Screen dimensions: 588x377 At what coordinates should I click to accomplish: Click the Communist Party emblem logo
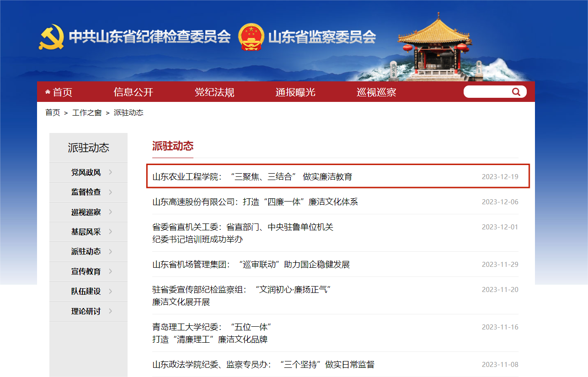[x=51, y=37]
